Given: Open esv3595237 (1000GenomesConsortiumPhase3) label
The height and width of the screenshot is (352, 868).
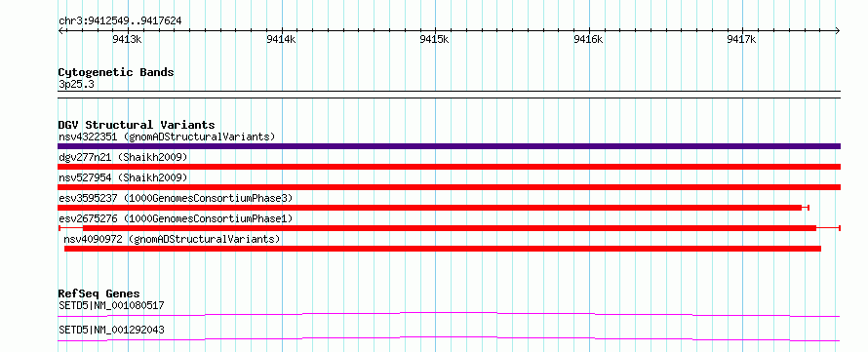Looking at the screenshot, I should 176,198.
